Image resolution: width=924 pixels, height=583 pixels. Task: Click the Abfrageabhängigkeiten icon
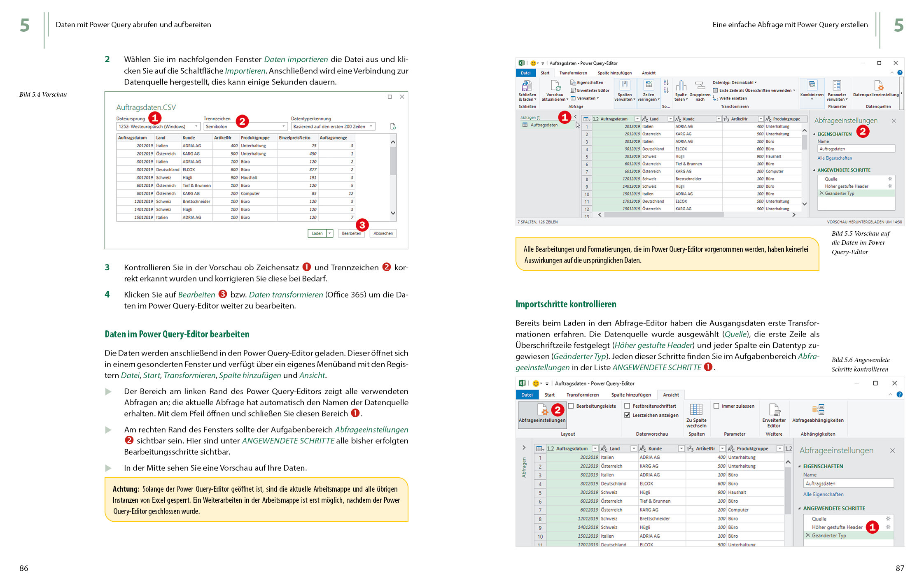[x=818, y=410]
